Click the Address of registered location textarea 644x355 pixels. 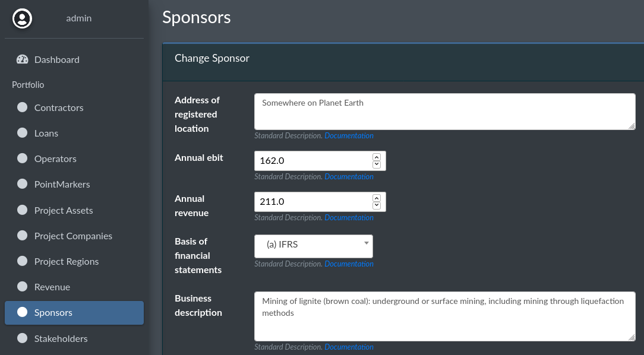point(444,111)
